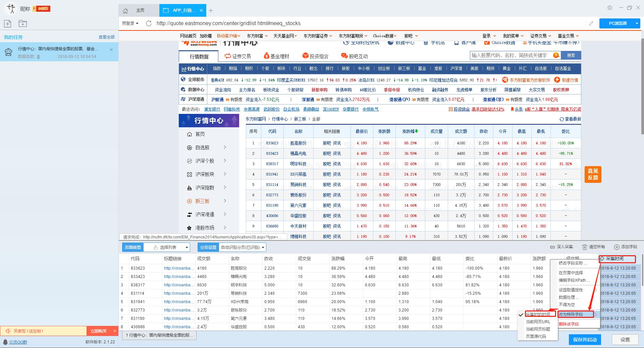The image size is (644, 348).
Task: Select 改为特殊字段 menu entry
Action: [x=576, y=315]
